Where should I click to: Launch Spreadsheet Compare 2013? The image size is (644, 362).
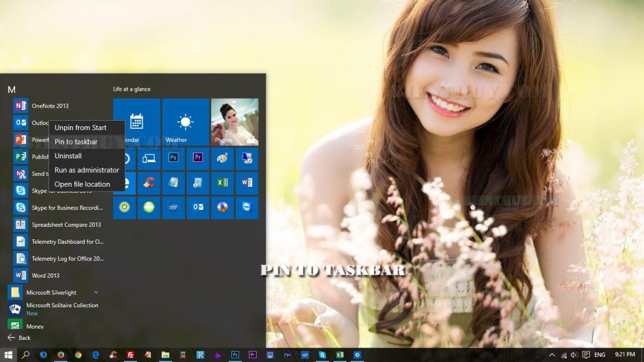point(57,224)
